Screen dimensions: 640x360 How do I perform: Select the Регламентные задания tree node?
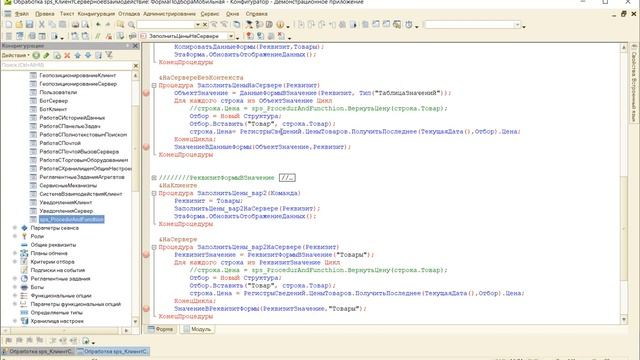click(x=60, y=279)
